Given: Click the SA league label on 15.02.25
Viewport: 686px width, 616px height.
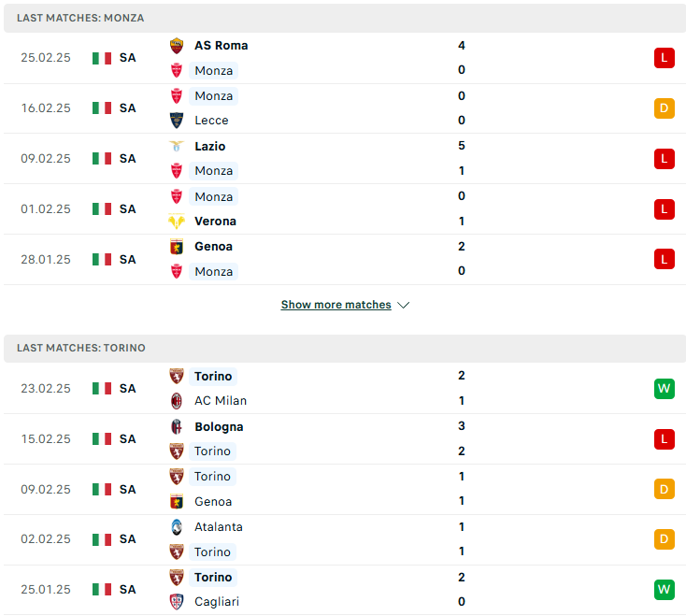Looking at the screenshot, I should 128,438.
